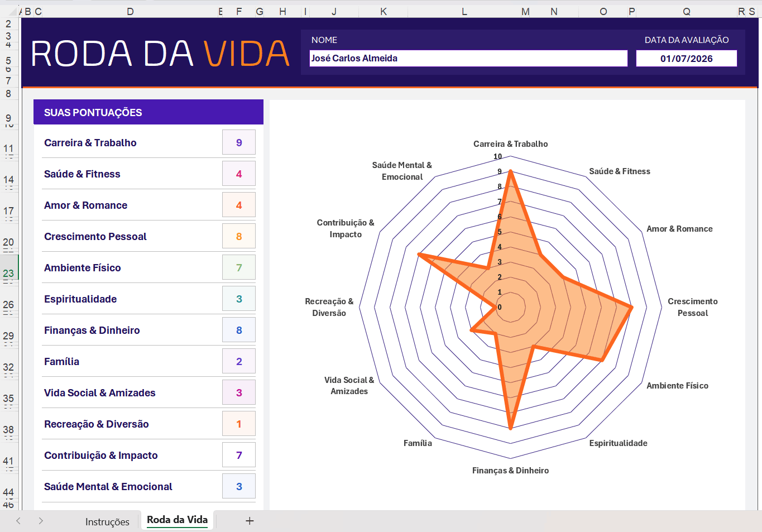Screen dimensions: 762x532
Task: Select column D header
Action: pos(130,11)
